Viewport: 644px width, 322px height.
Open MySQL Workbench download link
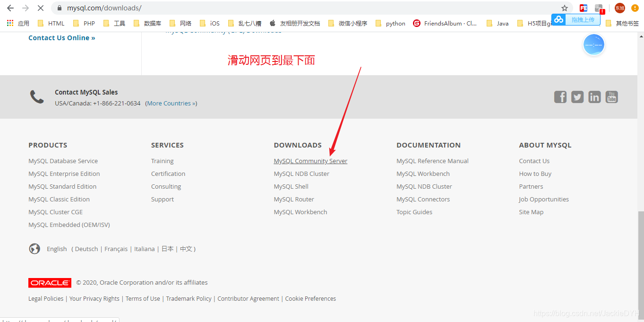301,212
